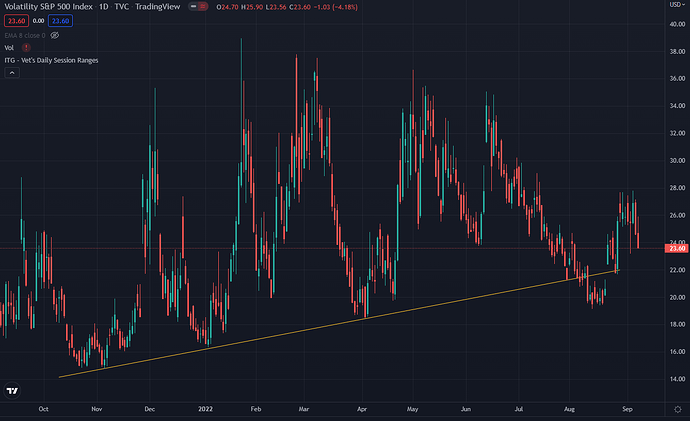The height and width of the screenshot is (421, 690).
Task: Click the 40.00 price scale label
Action: tap(677, 24)
